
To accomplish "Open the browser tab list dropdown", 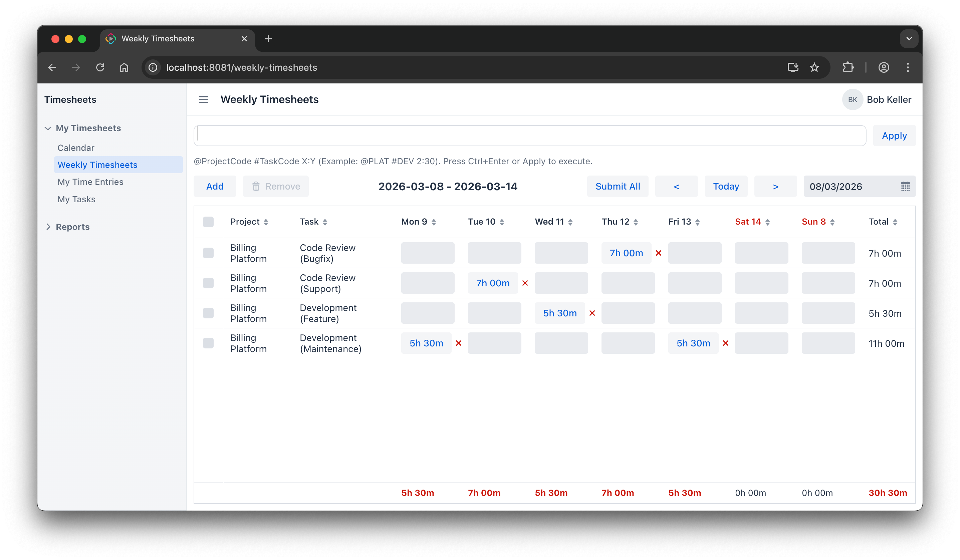I will (x=909, y=39).
